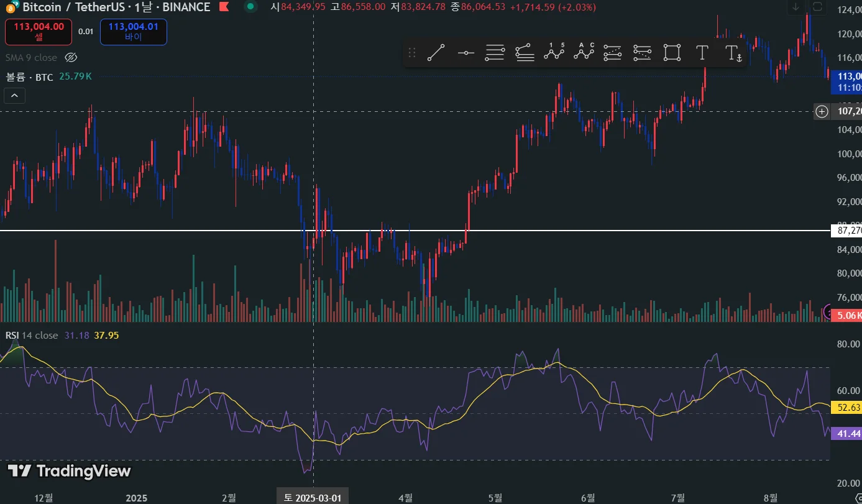
Task: Click the 12월 label on the time axis
Action: 44,497
